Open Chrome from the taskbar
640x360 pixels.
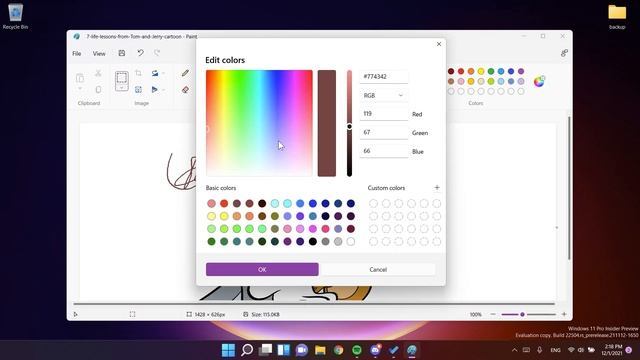338,350
